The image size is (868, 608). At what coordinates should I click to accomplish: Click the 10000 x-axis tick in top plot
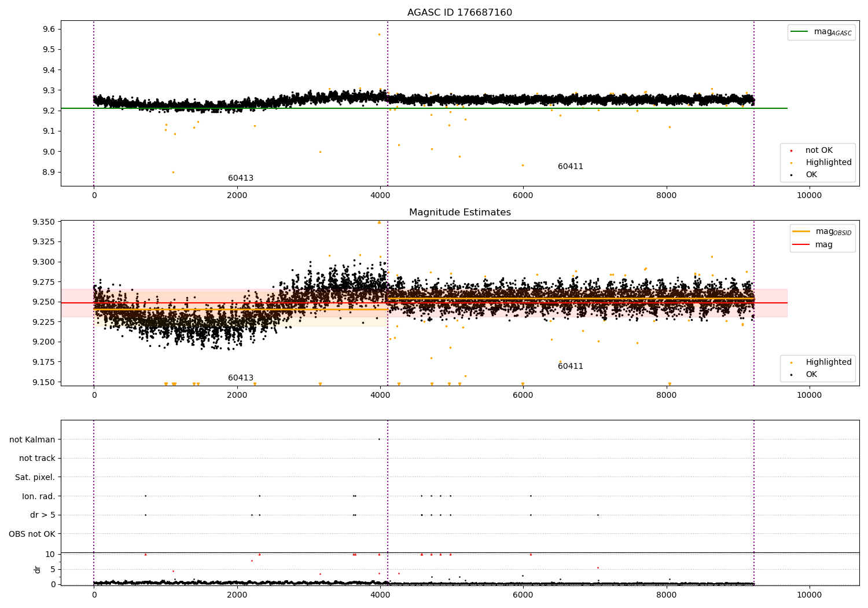point(809,196)
